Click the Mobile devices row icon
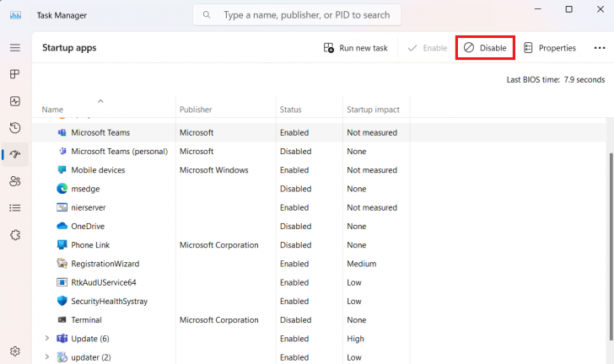This screenshot has width=614, height=364. (x=62, y=170)
